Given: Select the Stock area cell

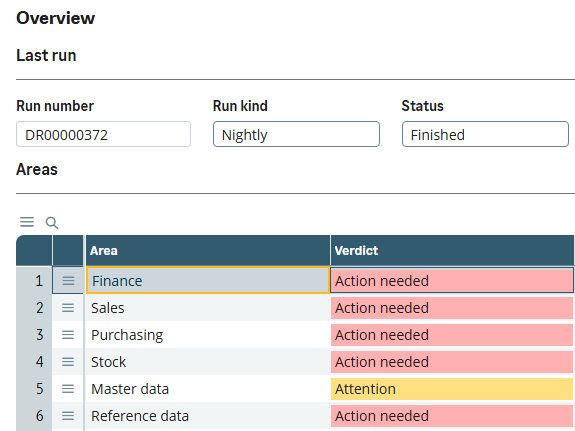Looking at the screenshot, I should 208,362.
